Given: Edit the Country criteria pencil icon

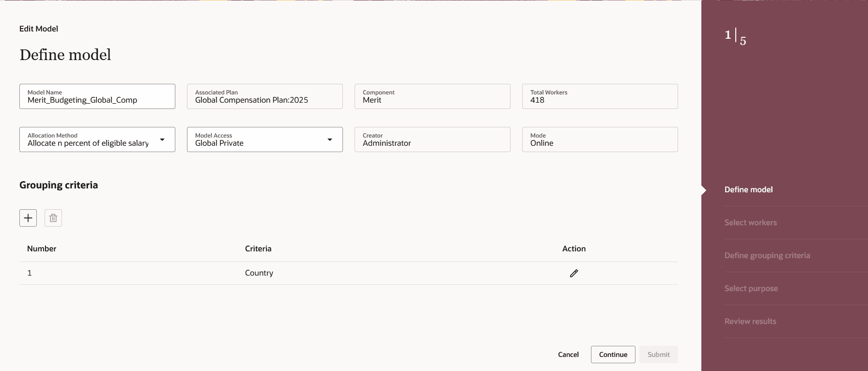Looking at the screenshot, I should 574,273.
